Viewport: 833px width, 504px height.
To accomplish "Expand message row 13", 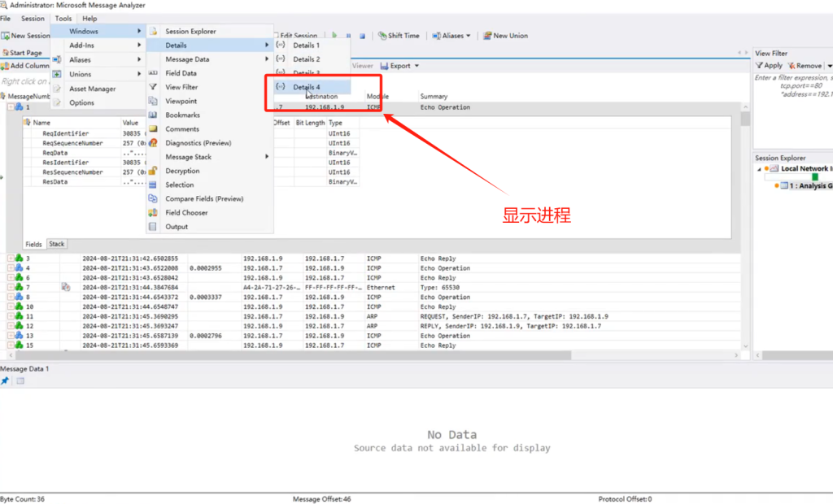I will 11,336.
